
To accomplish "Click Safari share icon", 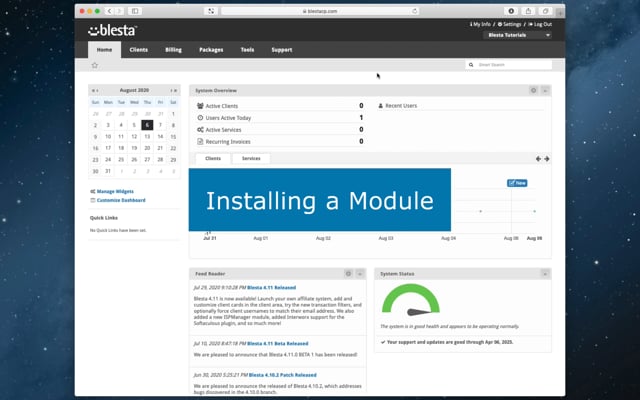I will 527,10.
